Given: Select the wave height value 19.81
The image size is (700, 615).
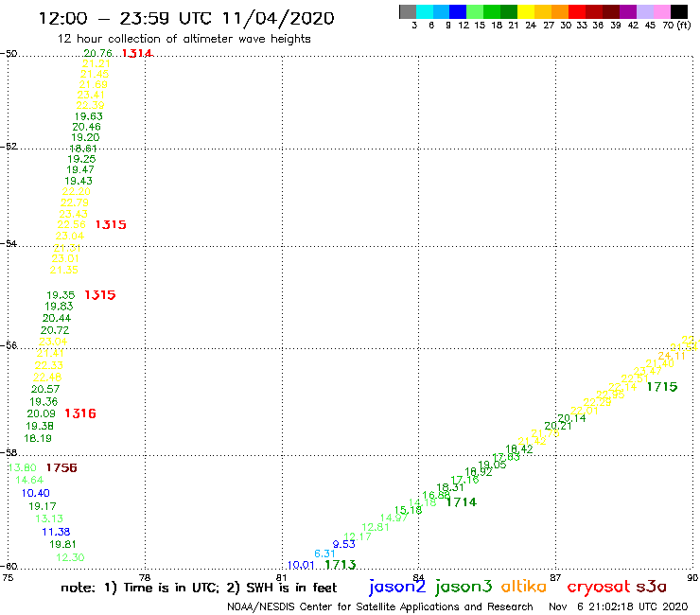Looking at the screenshot, I should 63,544.
